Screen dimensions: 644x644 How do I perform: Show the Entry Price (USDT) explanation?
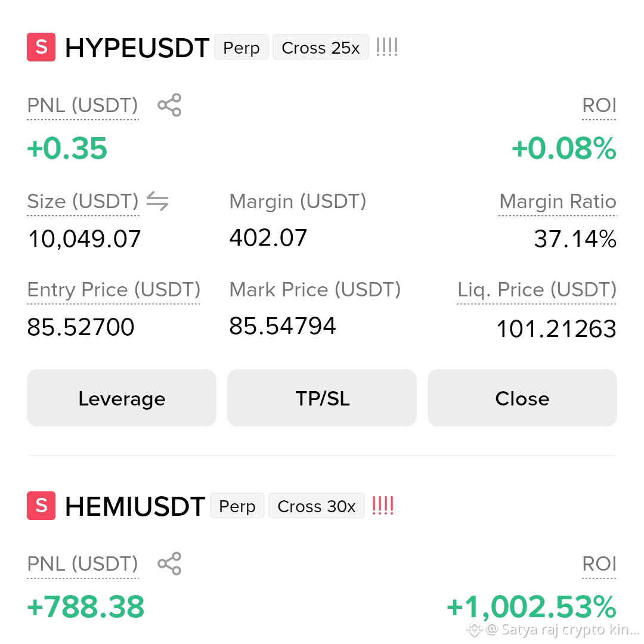[114, 290]
